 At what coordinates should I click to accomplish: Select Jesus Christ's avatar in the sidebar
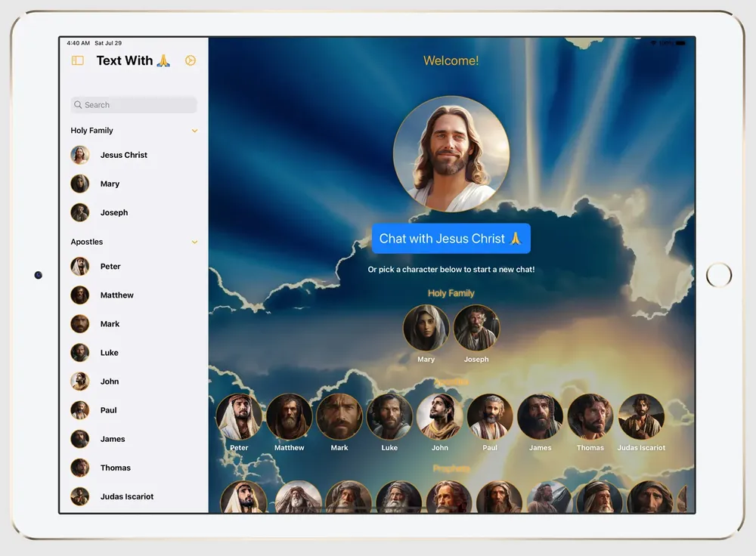pyautogui.click(x=79, y=154)
